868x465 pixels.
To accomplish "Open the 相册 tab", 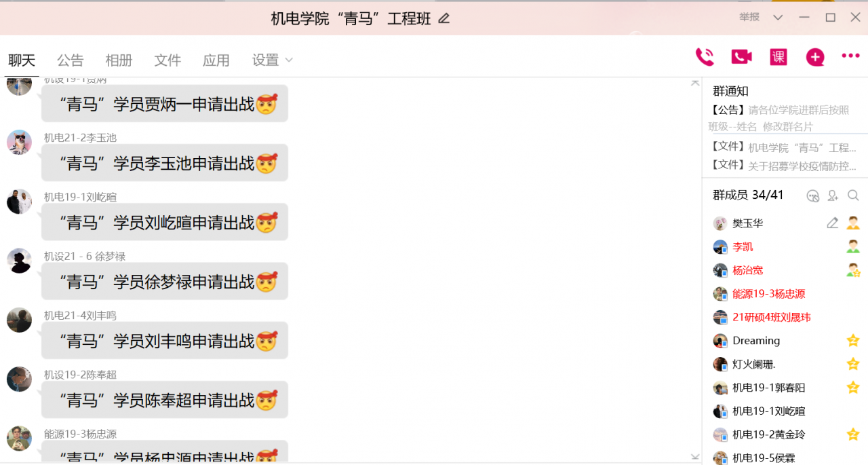I will click(119, 60).
